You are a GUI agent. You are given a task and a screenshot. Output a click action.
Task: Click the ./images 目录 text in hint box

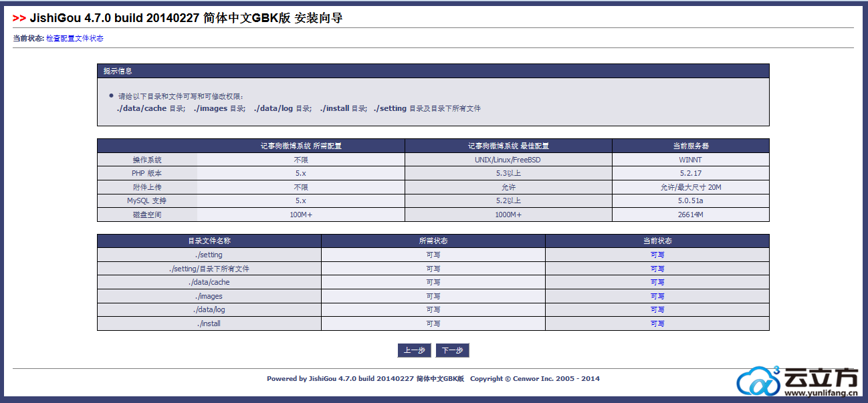pos(219,108)
